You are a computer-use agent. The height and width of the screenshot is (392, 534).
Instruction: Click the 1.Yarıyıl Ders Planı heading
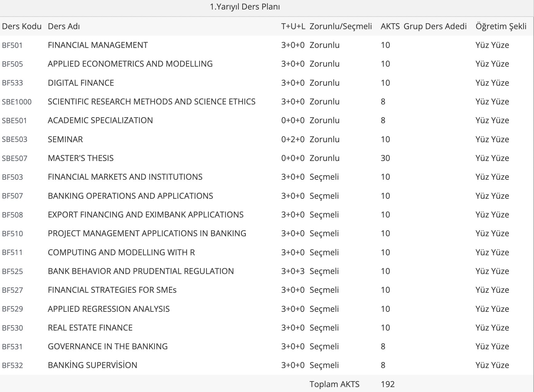click(x=245, y=7)
